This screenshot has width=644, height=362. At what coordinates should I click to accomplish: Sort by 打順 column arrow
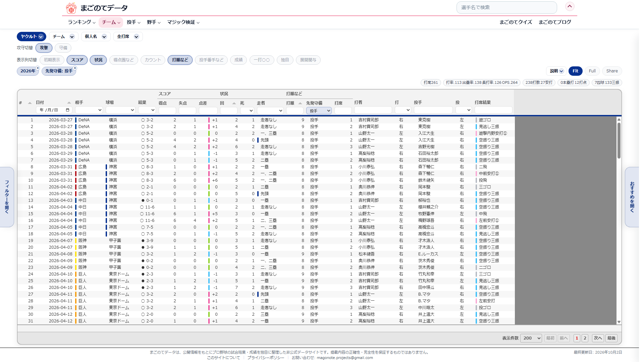click(300, 103)
